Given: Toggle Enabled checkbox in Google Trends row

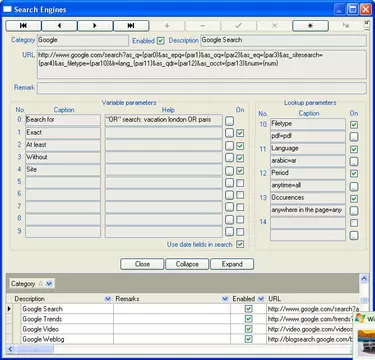Looking at the screenshot, I should [x=248, y=319].
